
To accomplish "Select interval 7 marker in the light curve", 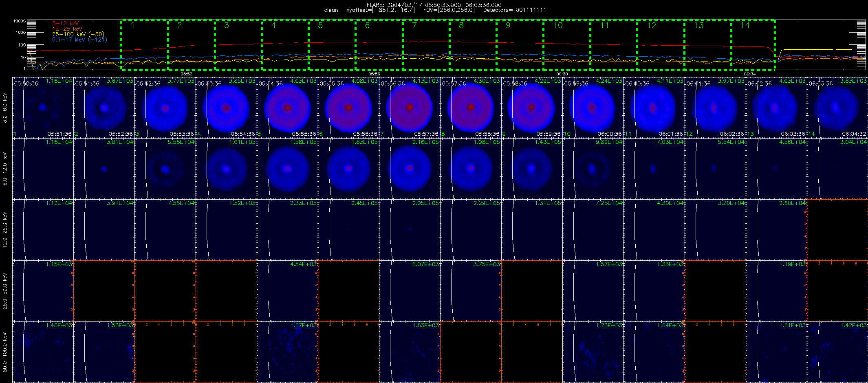I will coord(414,26).
